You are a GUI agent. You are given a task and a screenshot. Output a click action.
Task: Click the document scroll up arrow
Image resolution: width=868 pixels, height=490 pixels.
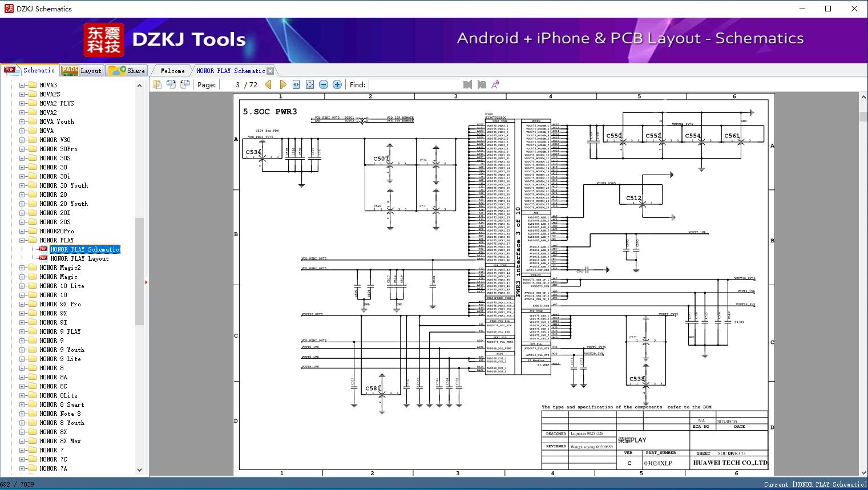(863, 98)
